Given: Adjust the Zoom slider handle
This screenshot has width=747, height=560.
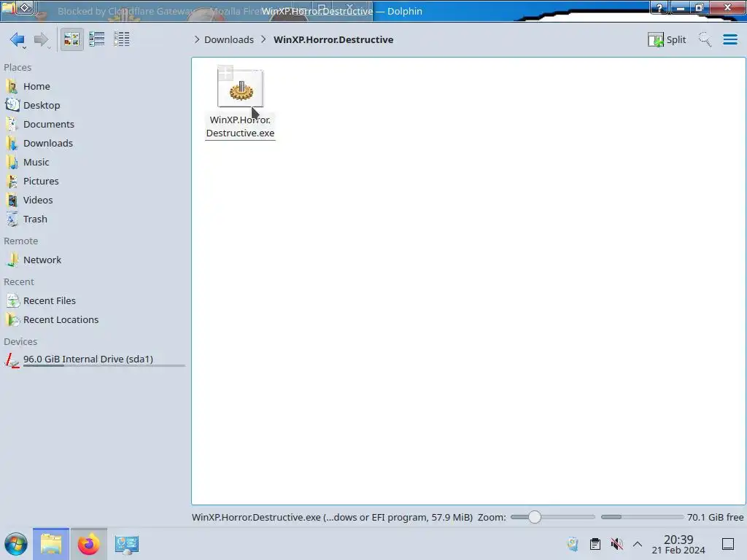Looking at the screenshot, I should [535, 517].
